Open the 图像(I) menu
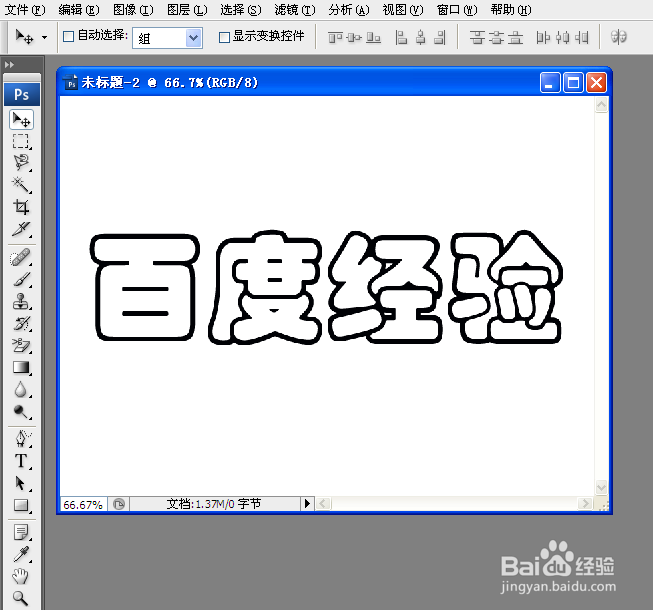The width and height of the screenshot is (653, 610). pos(133,10)
